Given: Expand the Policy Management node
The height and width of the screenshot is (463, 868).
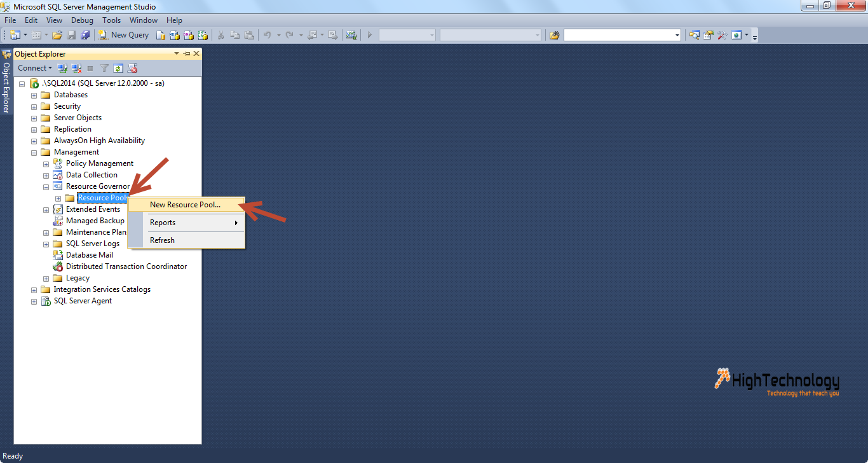Looking at the screenshot, I should pos(46,163).
